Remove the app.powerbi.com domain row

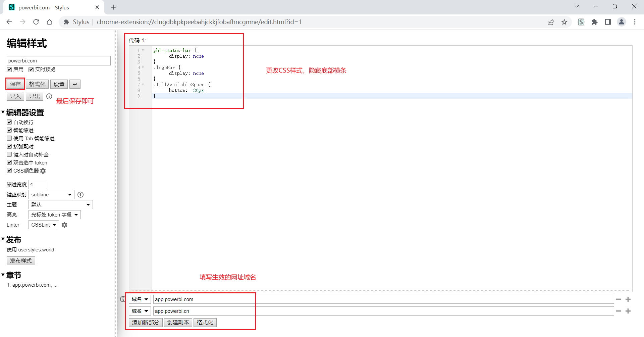[619, 299]
